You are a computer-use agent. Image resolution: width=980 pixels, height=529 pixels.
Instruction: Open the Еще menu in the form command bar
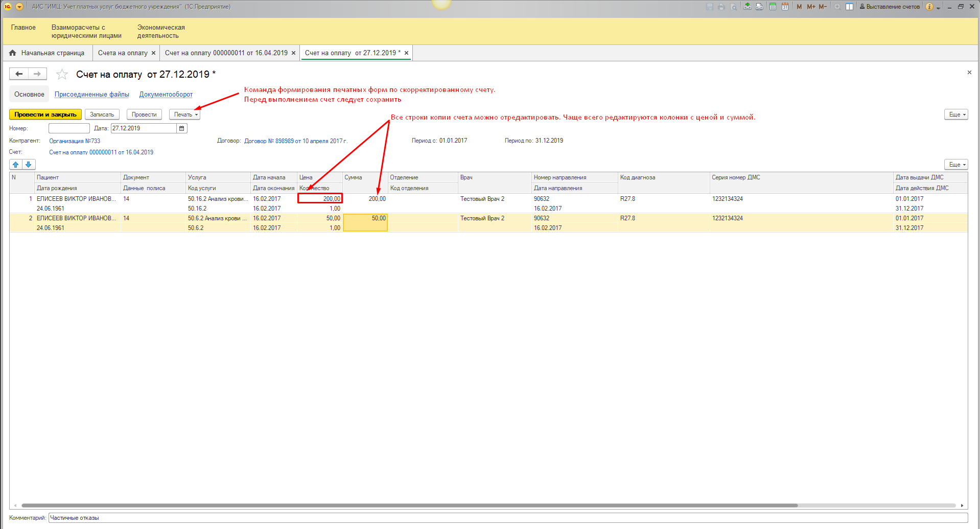pyautogui.click(x=956, y=114)
